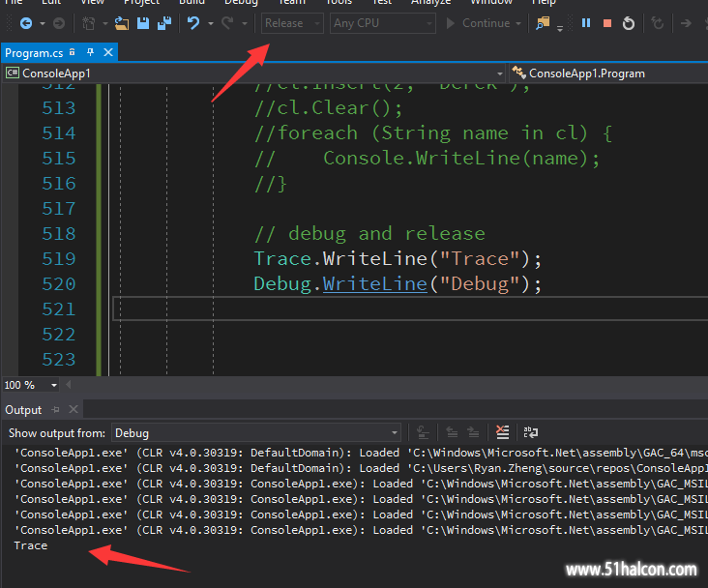Click Go to Previous Message output icon

(452, 432)
